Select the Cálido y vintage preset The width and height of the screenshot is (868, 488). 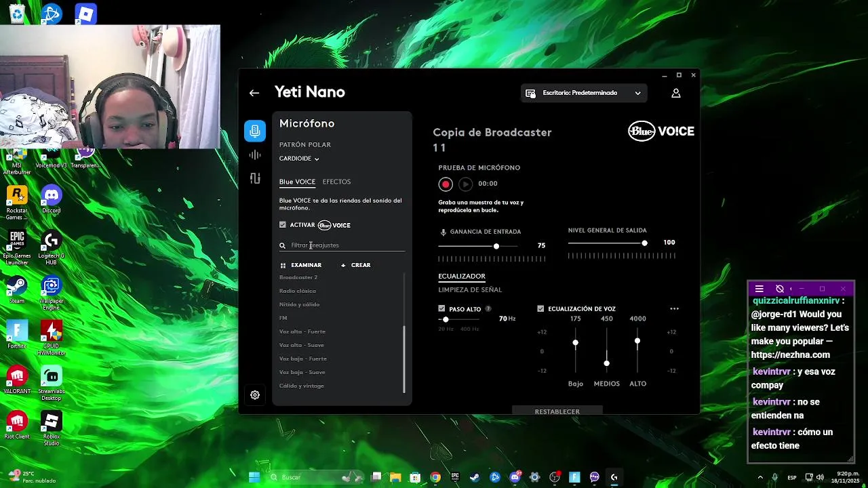(x=302, y=386)
